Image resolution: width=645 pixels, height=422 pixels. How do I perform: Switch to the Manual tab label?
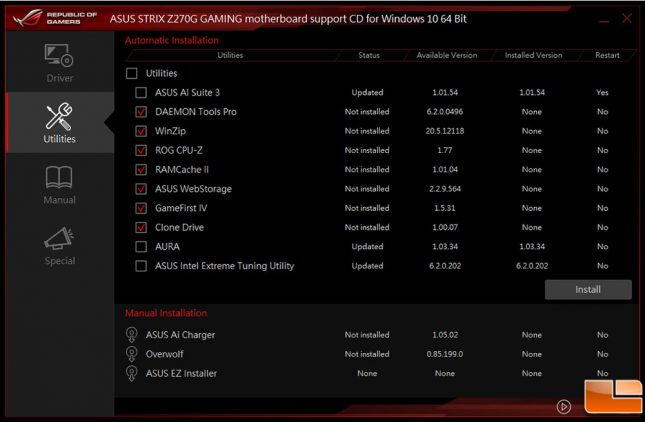60,200
